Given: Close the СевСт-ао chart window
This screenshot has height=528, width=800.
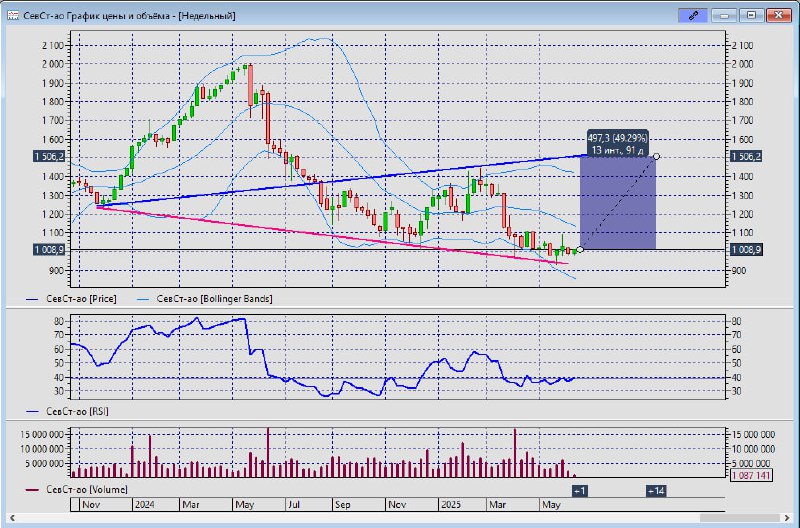Looking at the screenshot, I should tap(779, 15).
